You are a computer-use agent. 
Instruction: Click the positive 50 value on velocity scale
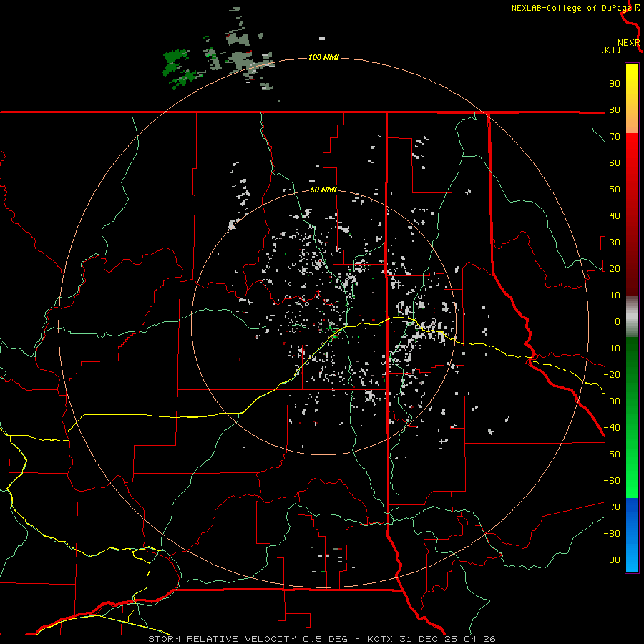pyautogui.click(x=615, y=190)
